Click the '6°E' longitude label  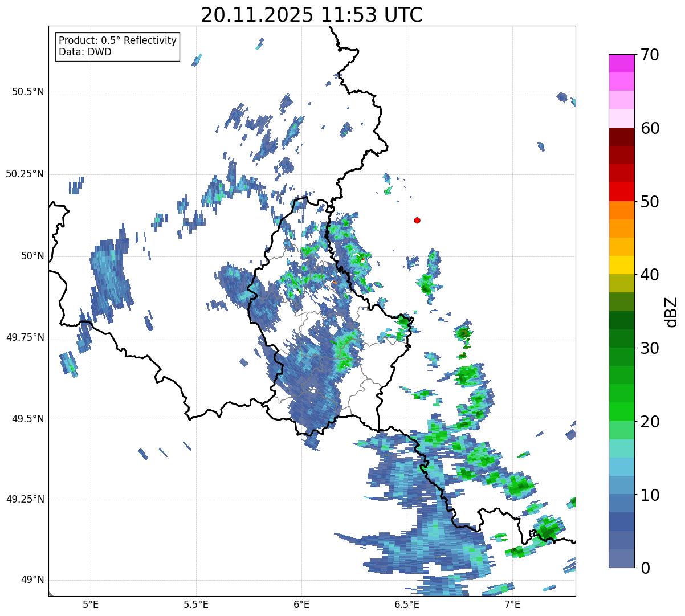(301, 605)
